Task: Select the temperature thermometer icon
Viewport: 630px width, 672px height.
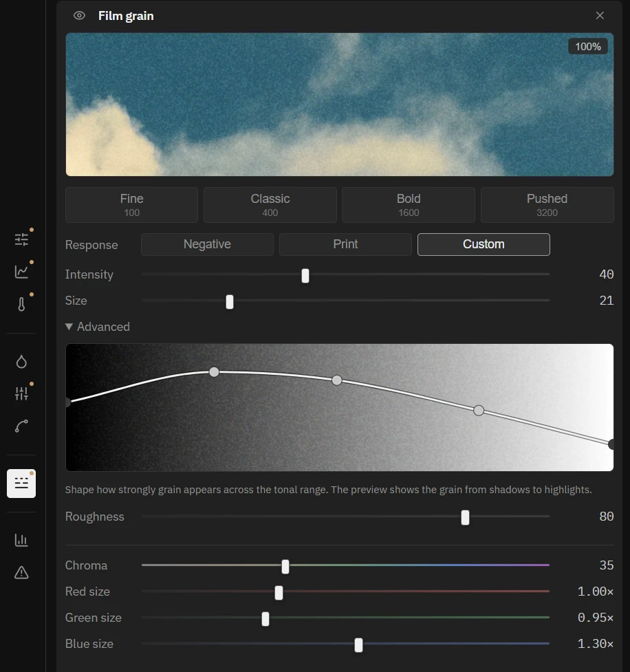Action: click(x=21, y=304)
